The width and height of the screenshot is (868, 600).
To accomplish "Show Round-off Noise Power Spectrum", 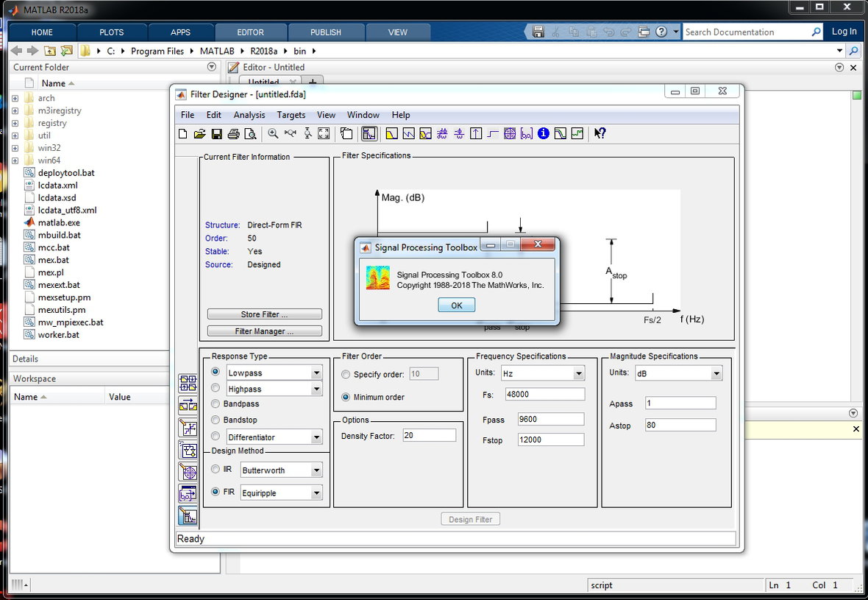I will pos(577,133).
